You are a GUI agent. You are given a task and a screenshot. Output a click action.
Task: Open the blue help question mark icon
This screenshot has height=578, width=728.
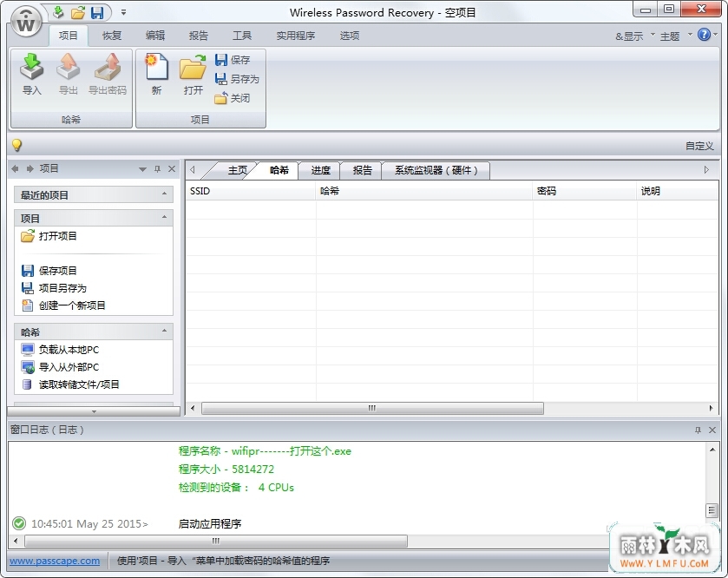[x=704, y=35]
